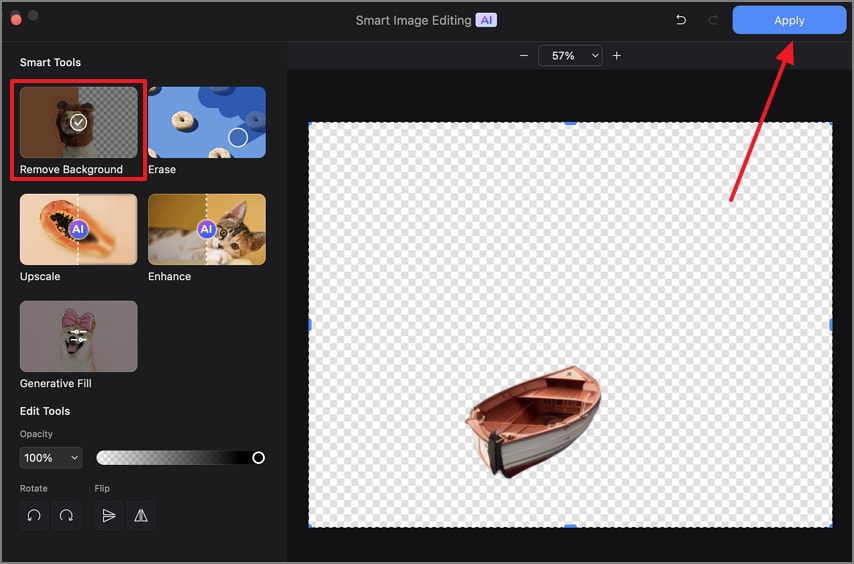Click the Undo arrow icon
Image resolution: width=854 pixels, height=564 pixels.
pos(681,20)
